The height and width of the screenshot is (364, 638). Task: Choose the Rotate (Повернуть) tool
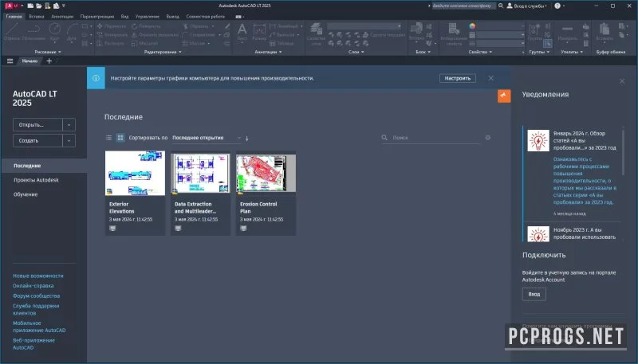(x=146, y=26)
